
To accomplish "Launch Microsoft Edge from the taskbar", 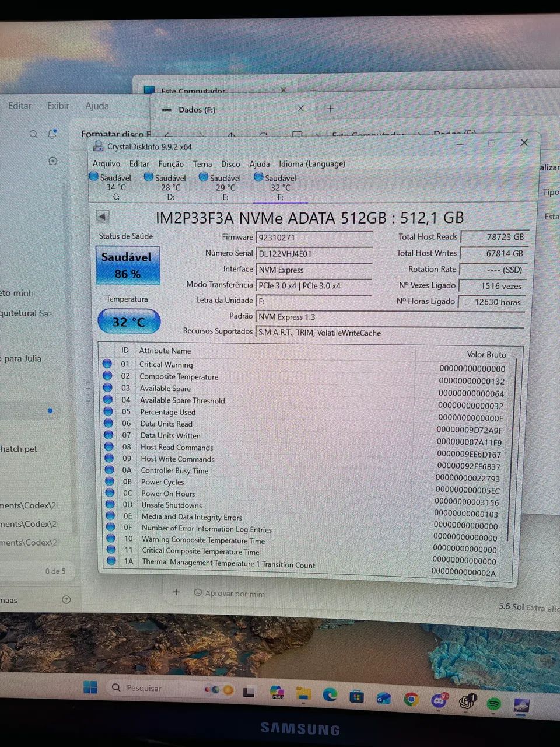I will pos(330,694).
